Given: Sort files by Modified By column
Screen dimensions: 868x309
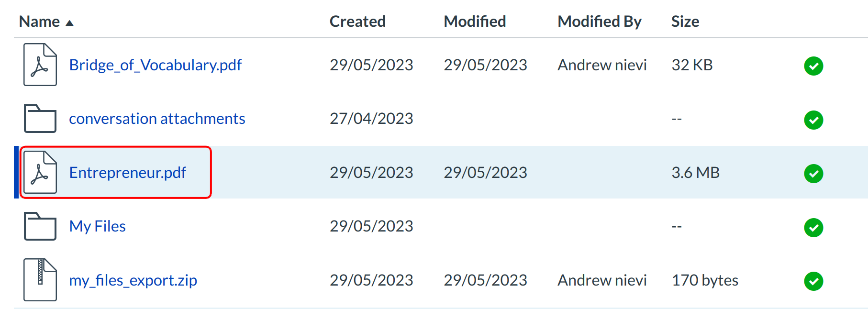Looking at the screenshot, I should click(599, 22).
